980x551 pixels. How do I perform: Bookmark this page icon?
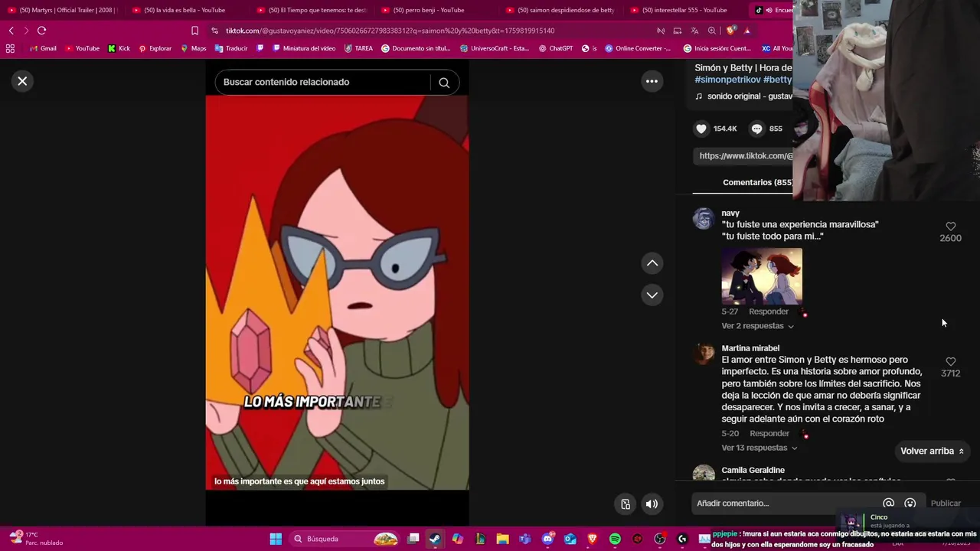[x=194, y=31]
